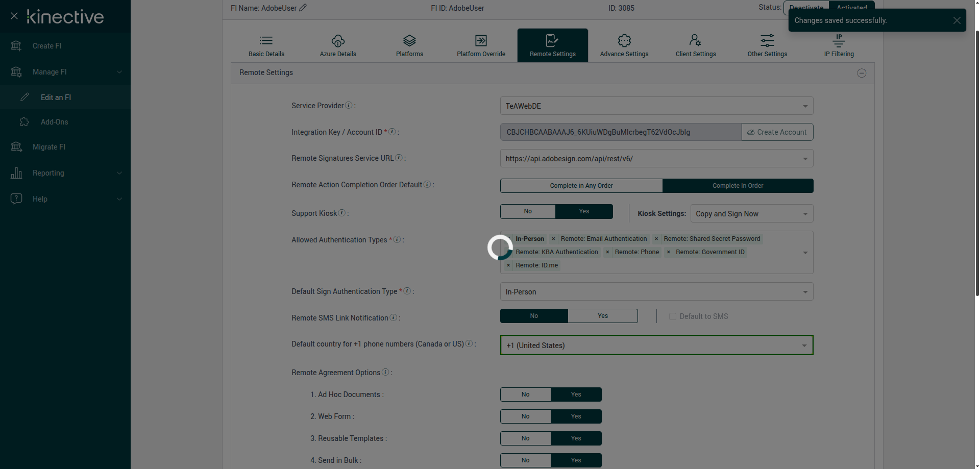
Task: Open Remote Agreement Options info icon
Action: coord(385,372)
